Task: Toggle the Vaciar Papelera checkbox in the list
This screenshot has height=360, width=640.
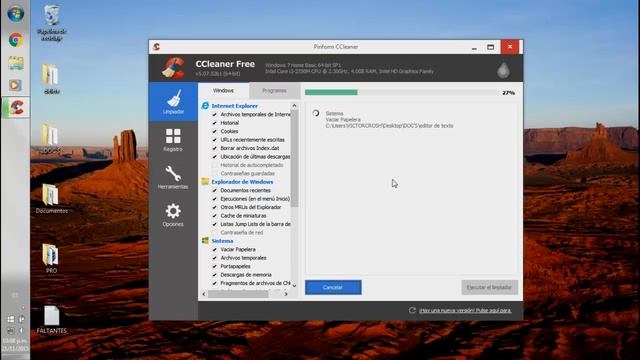Action: click(x=215, y=249)
